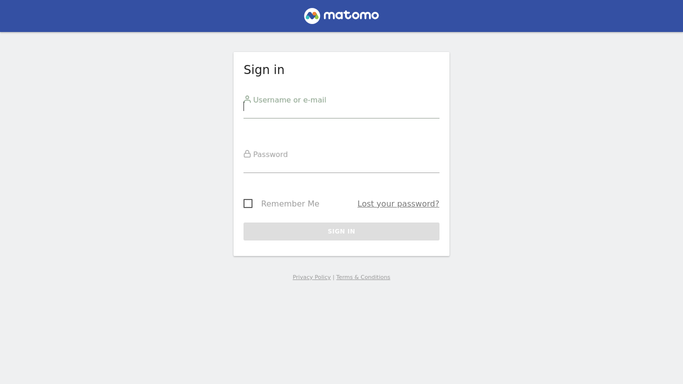
Task: Click the Username or e-mail floating label
Action: click(x=290, y=100)
